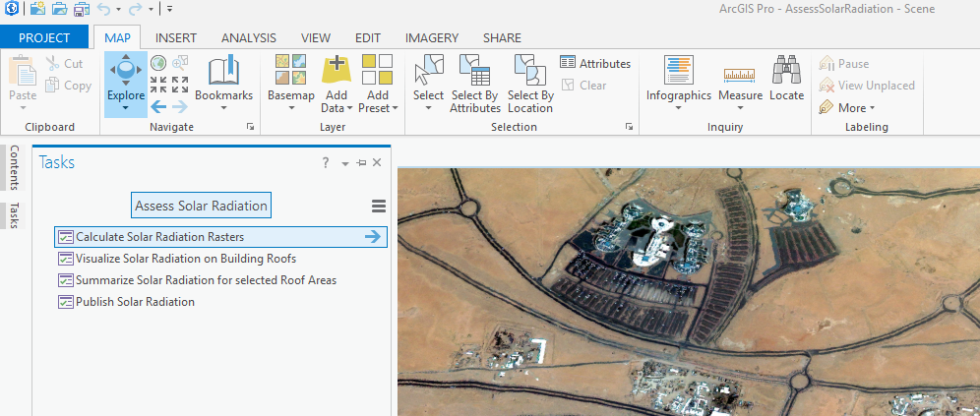Click the Select tool icon
Screen dimensions: 980x416
[429, 69]
